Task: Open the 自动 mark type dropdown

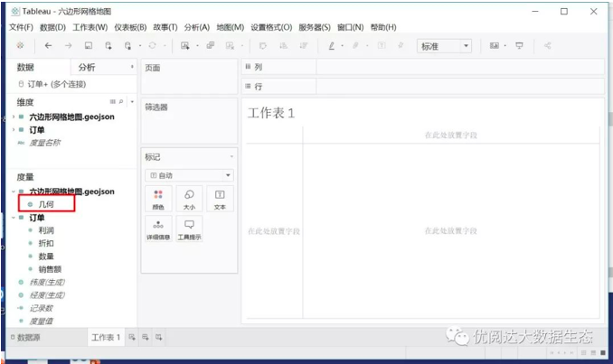Action: [189, 175]
